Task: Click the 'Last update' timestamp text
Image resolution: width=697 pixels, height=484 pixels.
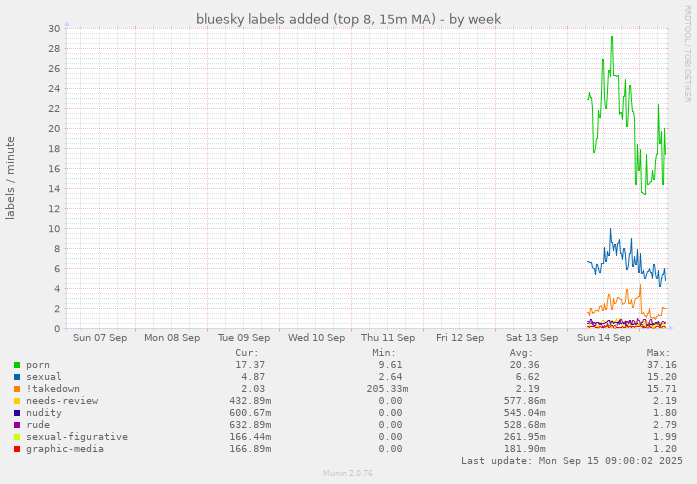Action: point(572,461)
